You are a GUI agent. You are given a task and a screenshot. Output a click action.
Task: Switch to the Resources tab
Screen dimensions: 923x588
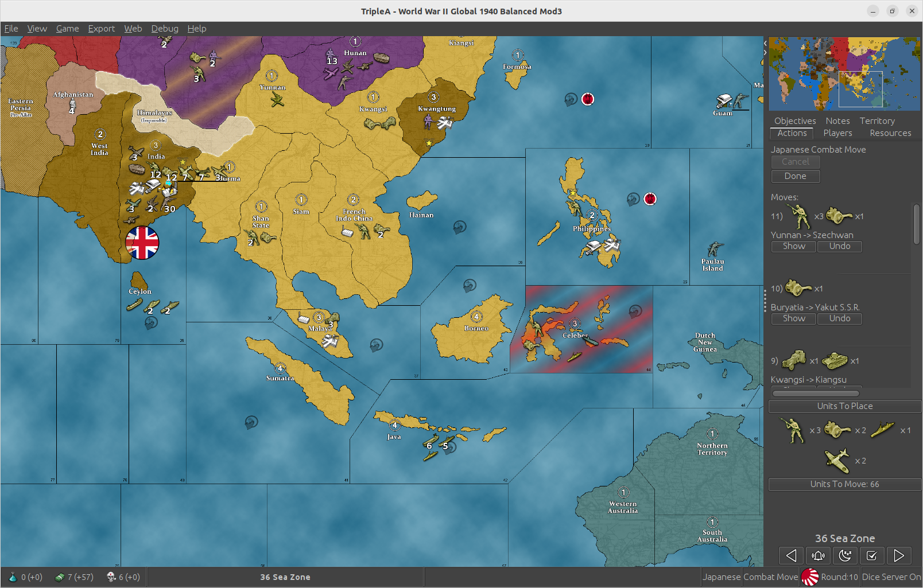tap(890, 133)
